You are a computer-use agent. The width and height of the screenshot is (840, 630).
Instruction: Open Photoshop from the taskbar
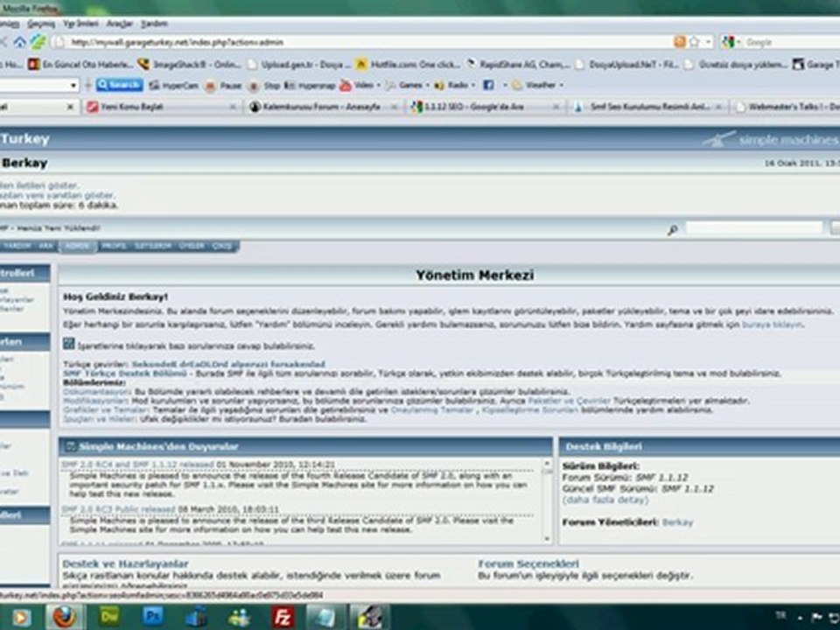pos(152,617)
